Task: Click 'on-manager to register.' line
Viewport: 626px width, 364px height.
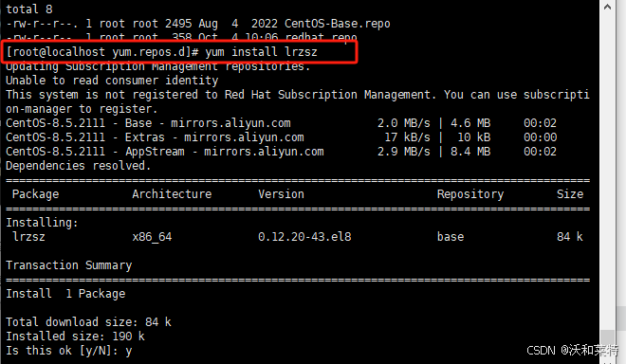Action: [x=82, y=109]
